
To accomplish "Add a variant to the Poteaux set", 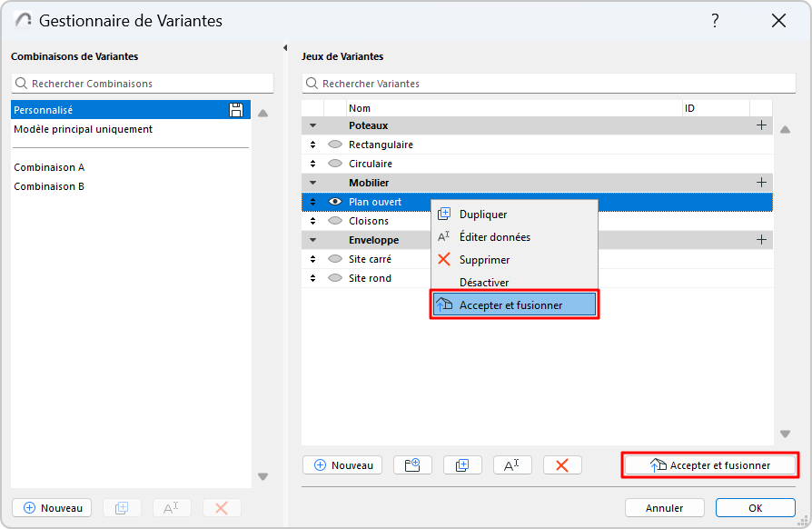I will click(x=761, y=125).
